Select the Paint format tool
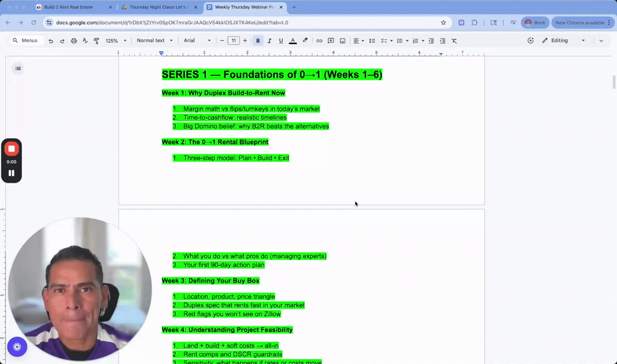The height and width of the screenshot is (364, 617). click(x=96, y=40)
